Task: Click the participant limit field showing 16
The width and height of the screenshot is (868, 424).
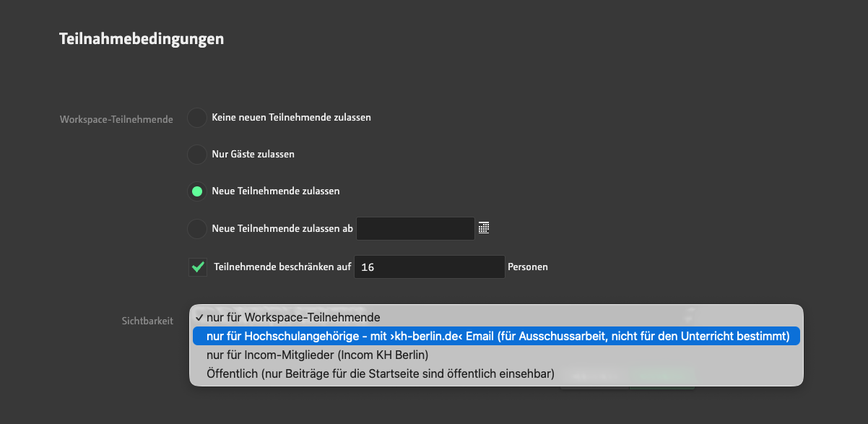Action: (x=430, y=267)
